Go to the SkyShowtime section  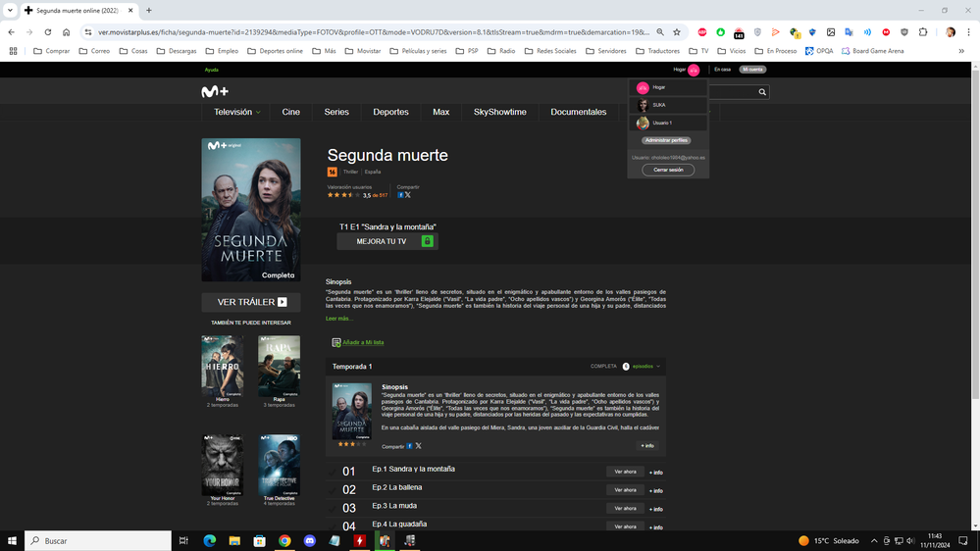pos(499,112)
